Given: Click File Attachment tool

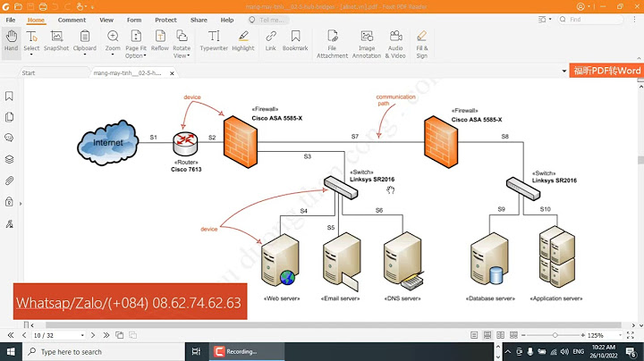Looking at the screenshot, I should point(332,45).
